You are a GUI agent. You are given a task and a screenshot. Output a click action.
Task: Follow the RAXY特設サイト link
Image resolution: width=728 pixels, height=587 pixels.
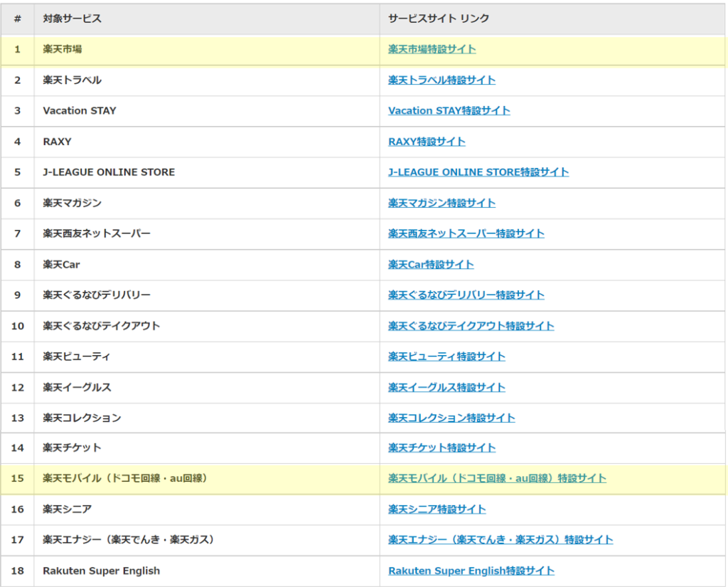click(x=427, y=142)
